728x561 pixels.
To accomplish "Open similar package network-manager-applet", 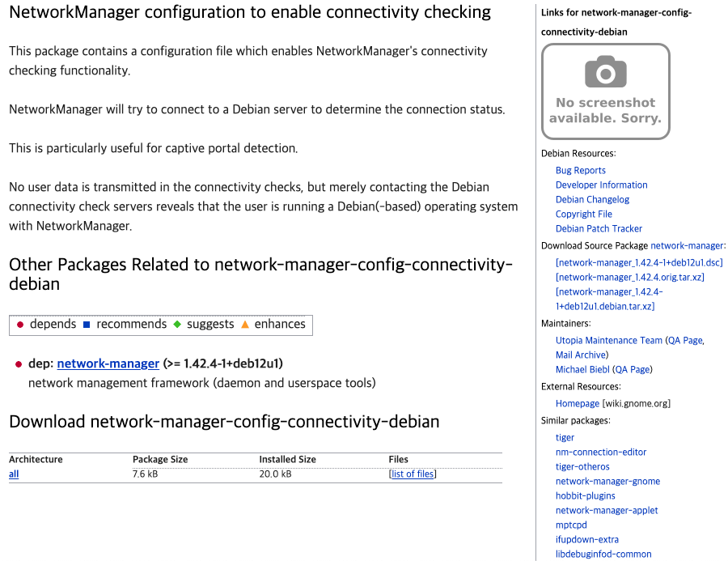I will (607, 510).
